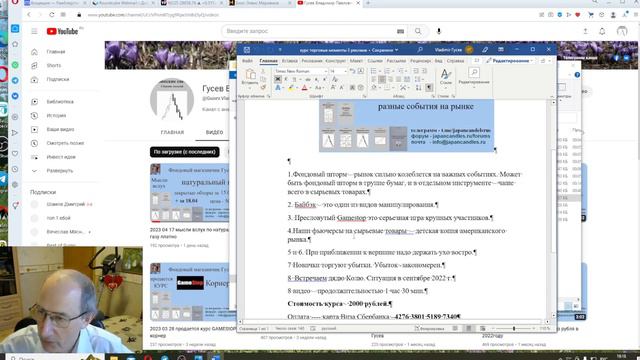Image resolution: width=640 pixels, height=360 pixels.
Task: Click the YouTube search input field
Action: click(314, 31)
